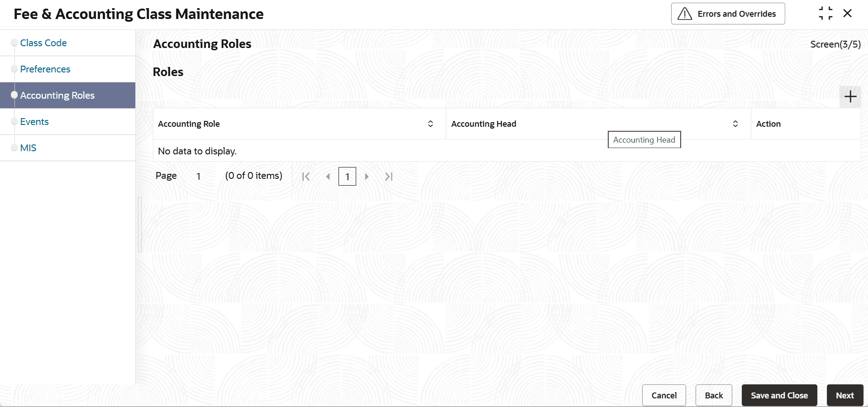This screenshot has height=407, width=868.
Task: Select the Preferences step bullet
Action: click(14, 69)
